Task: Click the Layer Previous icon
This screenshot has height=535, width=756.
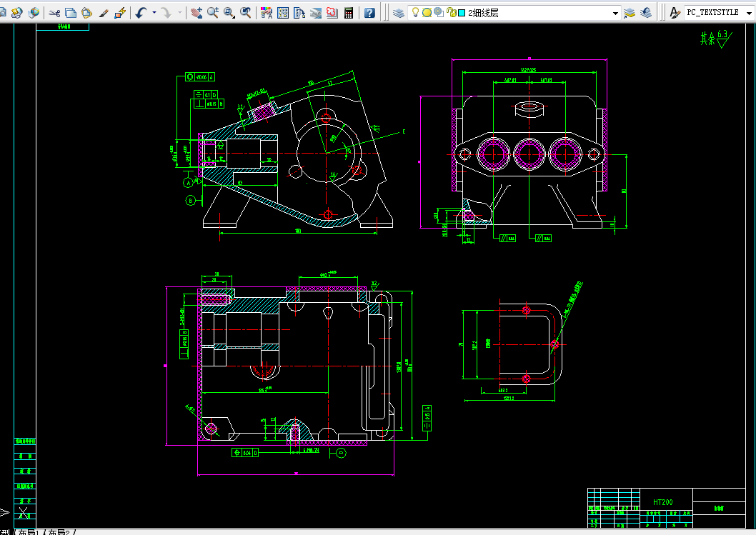Action: [646, 13]
